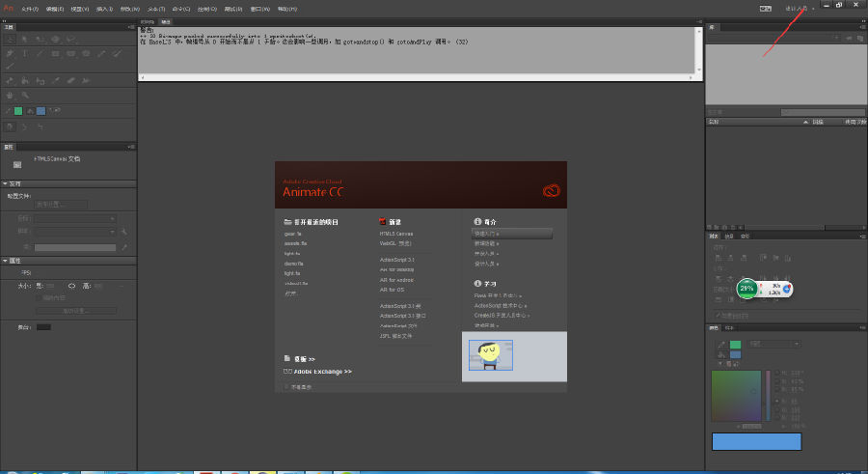This screenshot has width=868, height=474.
Task: Select the Lasso tool
Action: pos(70,40)
